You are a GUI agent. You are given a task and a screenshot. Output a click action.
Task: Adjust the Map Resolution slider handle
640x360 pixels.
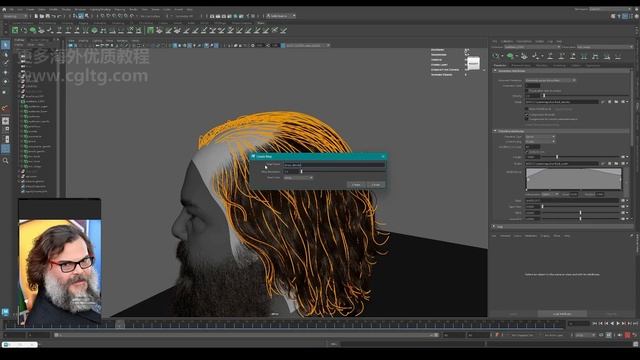point(301,171)
